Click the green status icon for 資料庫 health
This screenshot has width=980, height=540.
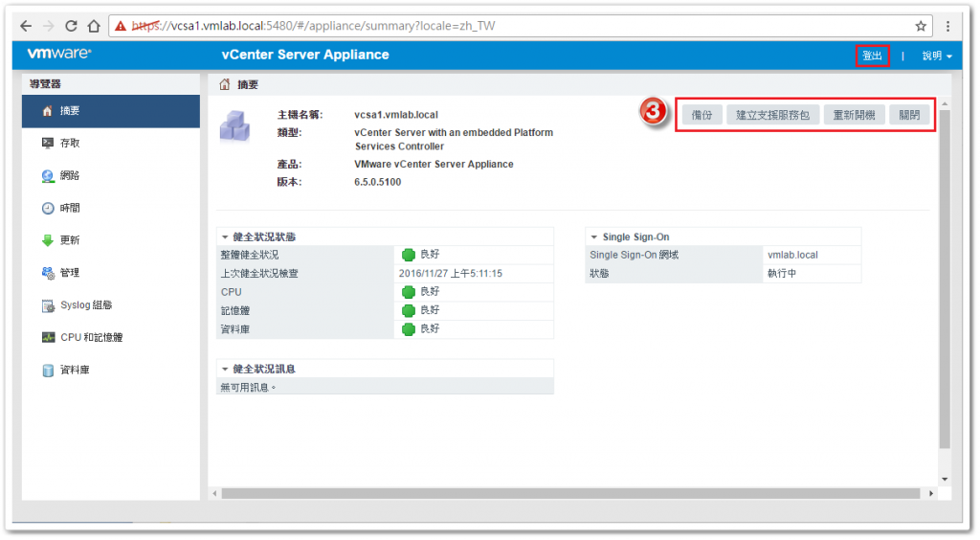pos(408,329)
